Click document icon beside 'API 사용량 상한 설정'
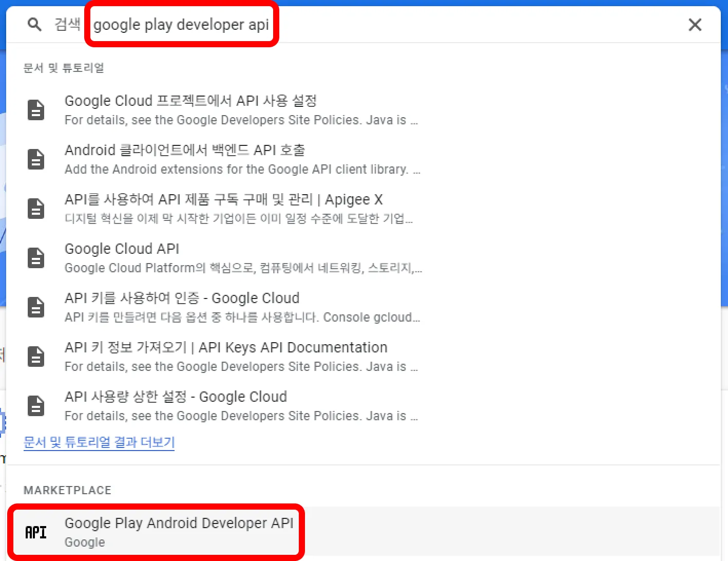The width and height of the screenshot is (728, 561). 36,406
